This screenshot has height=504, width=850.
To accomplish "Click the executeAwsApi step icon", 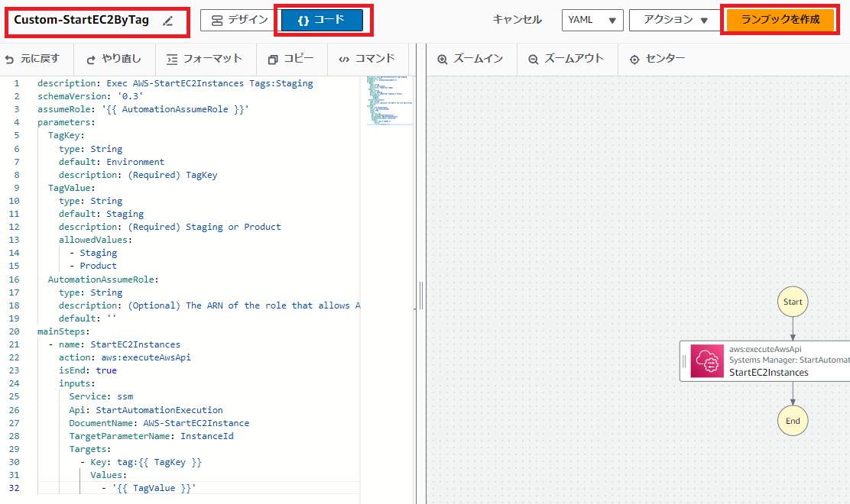I will click(x=707, y=361).
